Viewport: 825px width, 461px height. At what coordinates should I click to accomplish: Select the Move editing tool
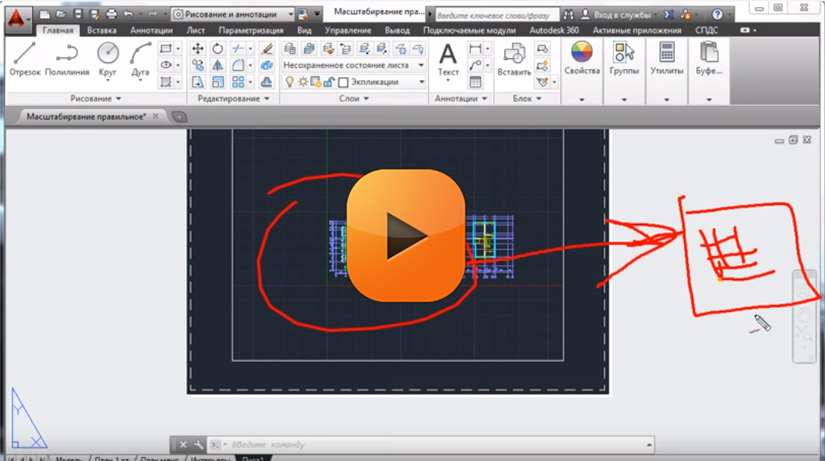(x=198, y=49)
